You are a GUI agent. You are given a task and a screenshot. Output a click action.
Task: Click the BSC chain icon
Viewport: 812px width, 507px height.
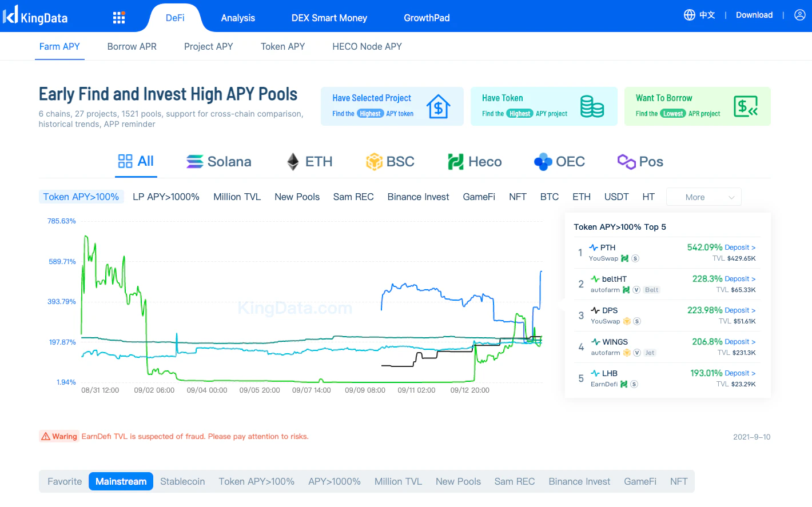coord(374,162)
